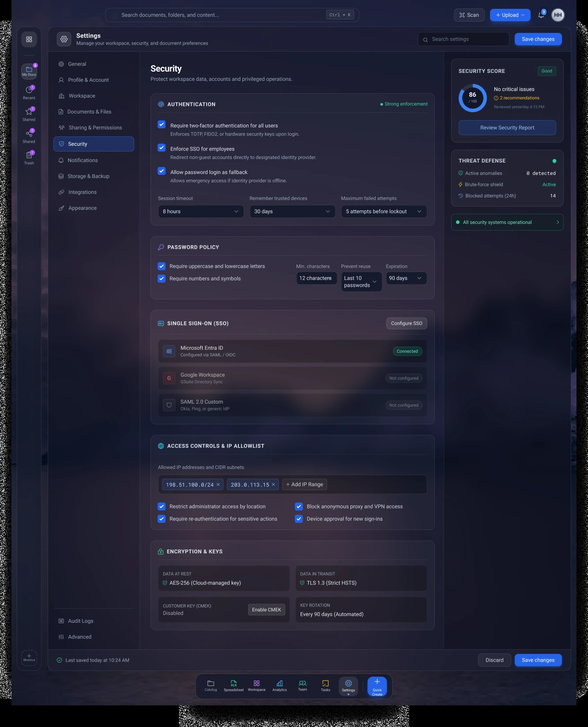The width and height of the screenshot is (588, 727).
Task: Open Spreadsheet in the bottom dock
Action: point(234,686)
